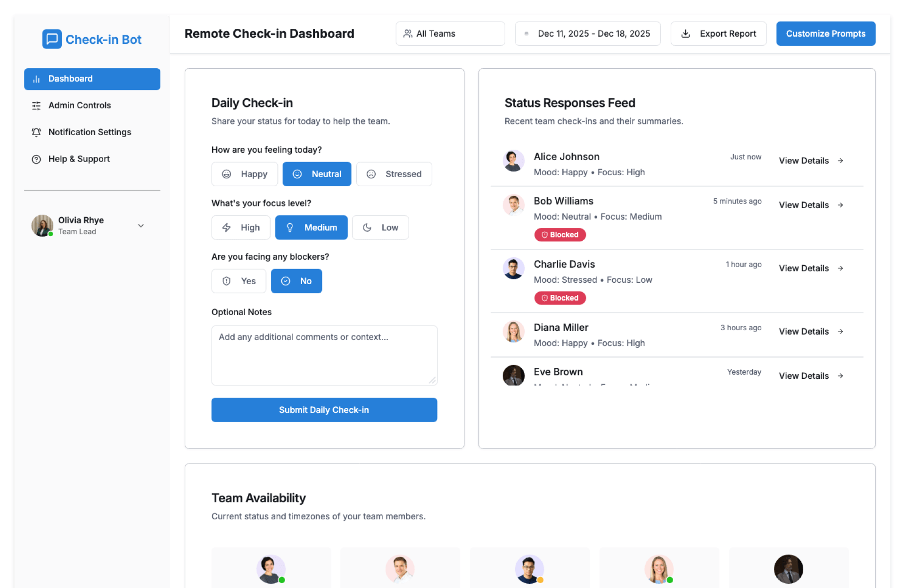This screenshot has width=905, height=588.
Task: Click the Check-in Bot chat logo icon
Action: pos(52,39)
